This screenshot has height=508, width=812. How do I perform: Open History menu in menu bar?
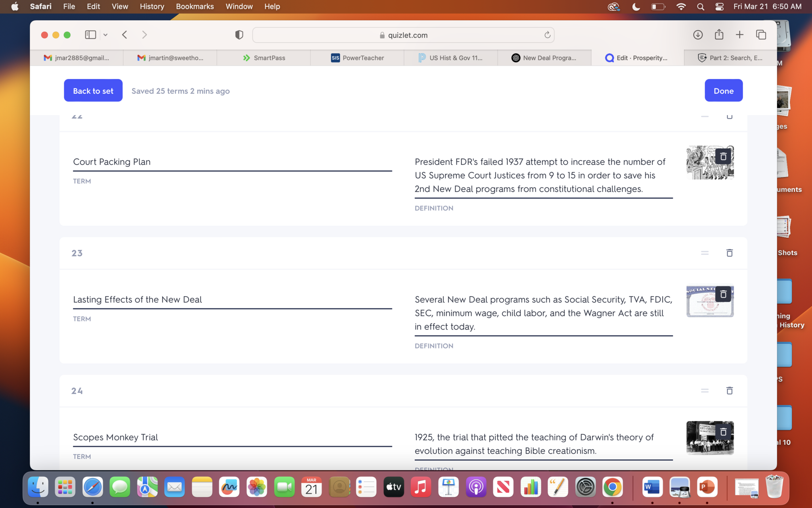151,7
